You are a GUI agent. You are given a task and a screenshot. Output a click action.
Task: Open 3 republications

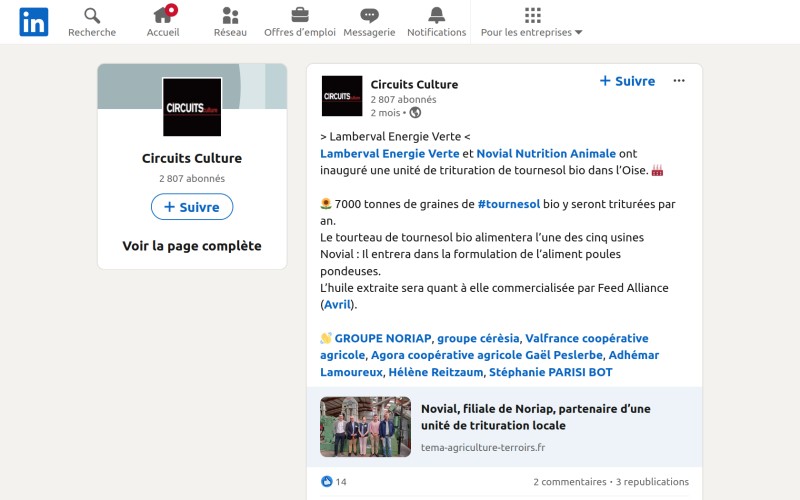[652, 482]
